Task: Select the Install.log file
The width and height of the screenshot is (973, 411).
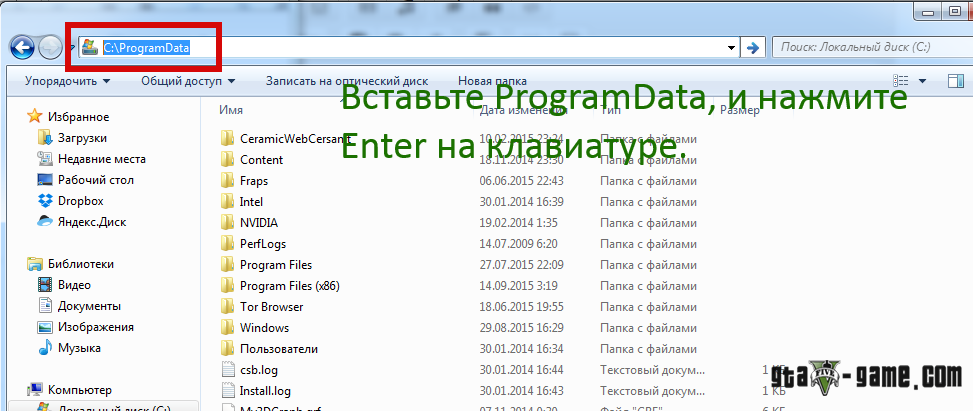Action: [265, 391]
